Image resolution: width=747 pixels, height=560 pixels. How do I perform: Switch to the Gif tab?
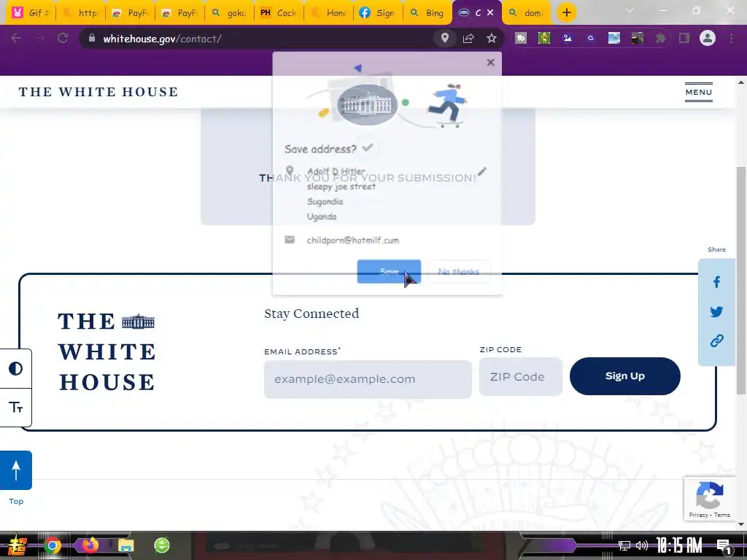[x=31, y=13]
